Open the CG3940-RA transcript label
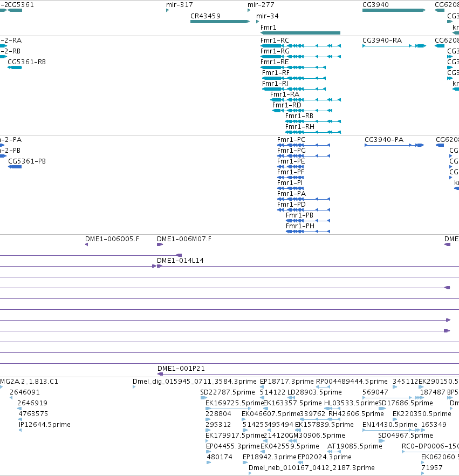The height and width of the screenshot is (476, 459). [x=382, y=40]
